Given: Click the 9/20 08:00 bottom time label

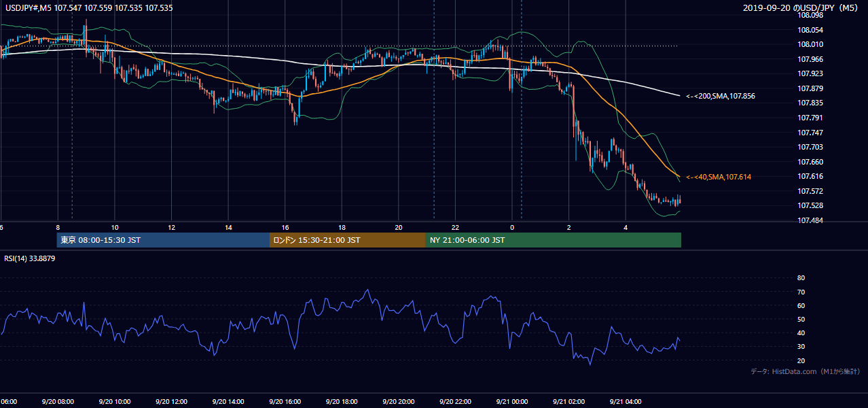Looking at the screenshot, I should click(56, 402).
